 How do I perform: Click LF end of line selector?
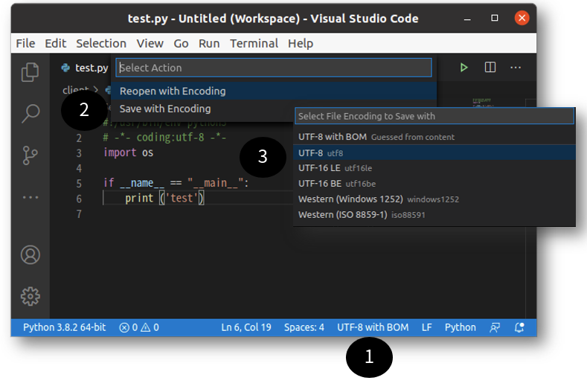[427, 327]
